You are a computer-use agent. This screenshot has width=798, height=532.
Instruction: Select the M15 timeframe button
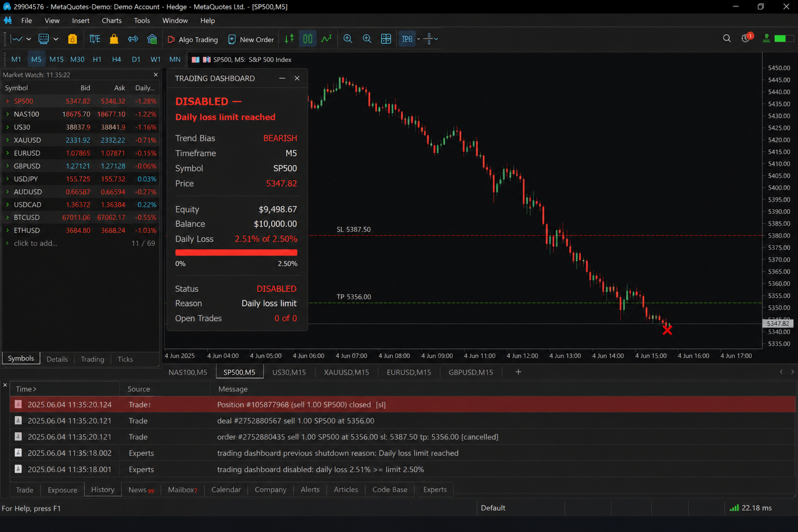point(56,59)
